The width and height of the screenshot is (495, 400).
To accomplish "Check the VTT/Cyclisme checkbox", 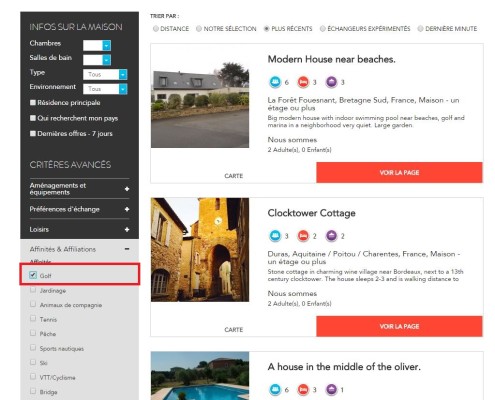I will (33, 377).
